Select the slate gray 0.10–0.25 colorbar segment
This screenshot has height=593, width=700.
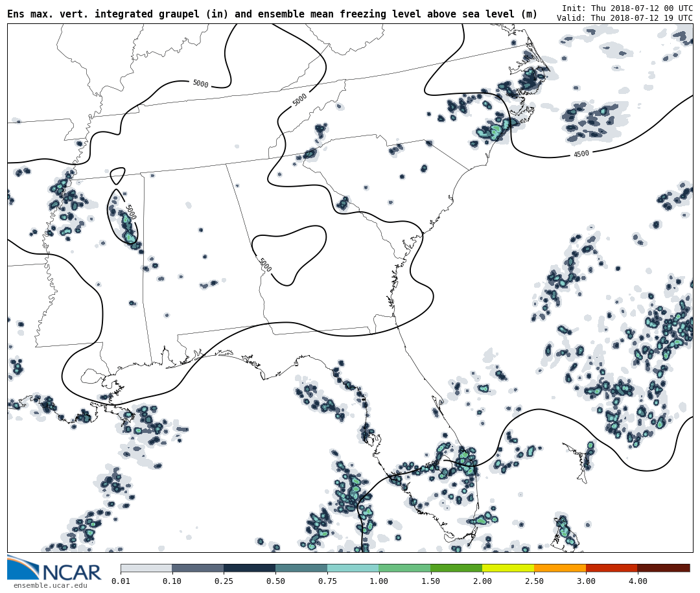coord(198,568)
